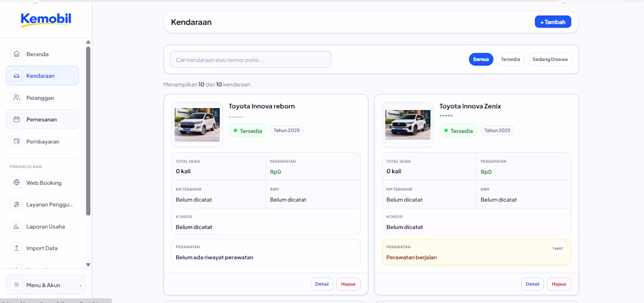Click the Kemobil logo
The height and width of the screenshot is (303, 644).
point(46,20)
